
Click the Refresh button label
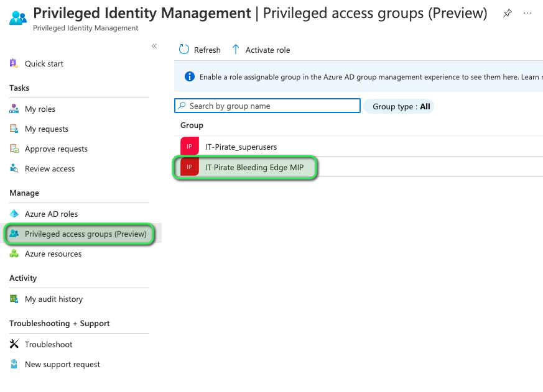coord(207,50)
